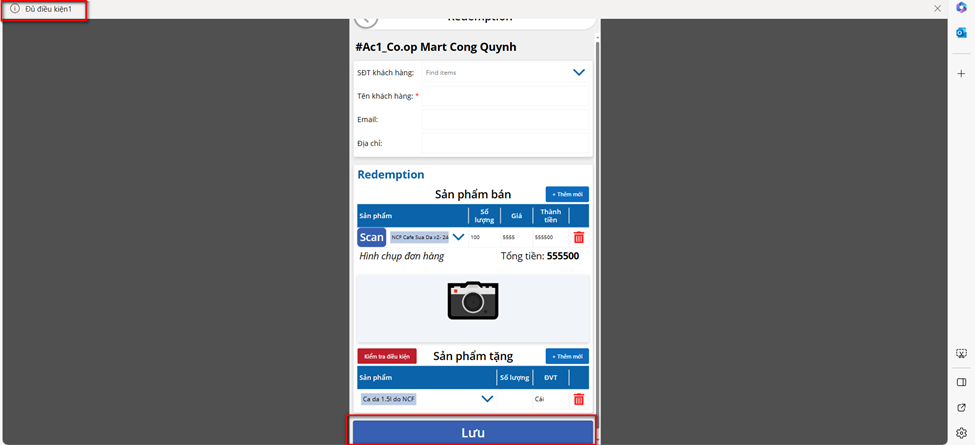Viewport: 975px width, 445px height.
Task: Click the Sản phẩm bán section title
Action: point(473,195)
